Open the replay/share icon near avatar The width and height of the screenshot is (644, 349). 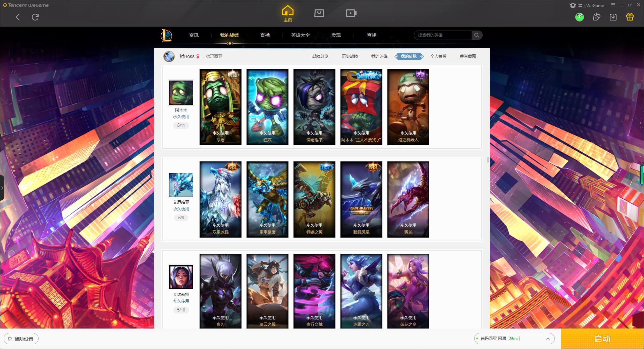596,17
